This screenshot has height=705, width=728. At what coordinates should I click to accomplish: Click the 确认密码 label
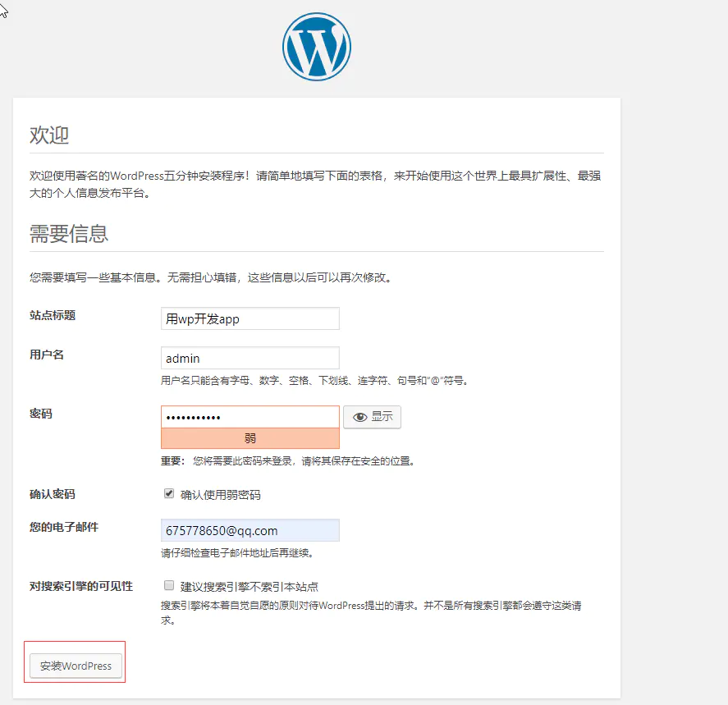click(53, 494)
